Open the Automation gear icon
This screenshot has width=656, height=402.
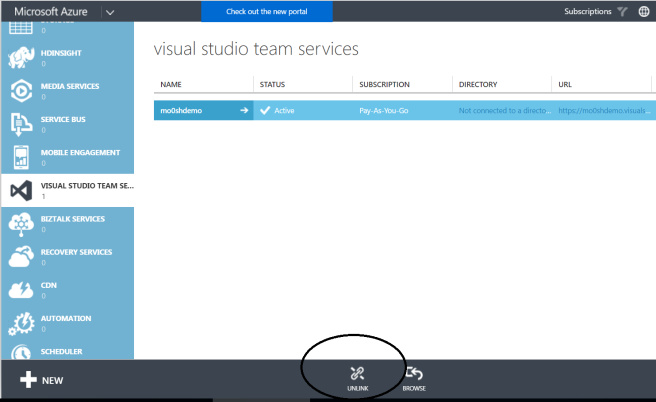(x=21, y=323)
